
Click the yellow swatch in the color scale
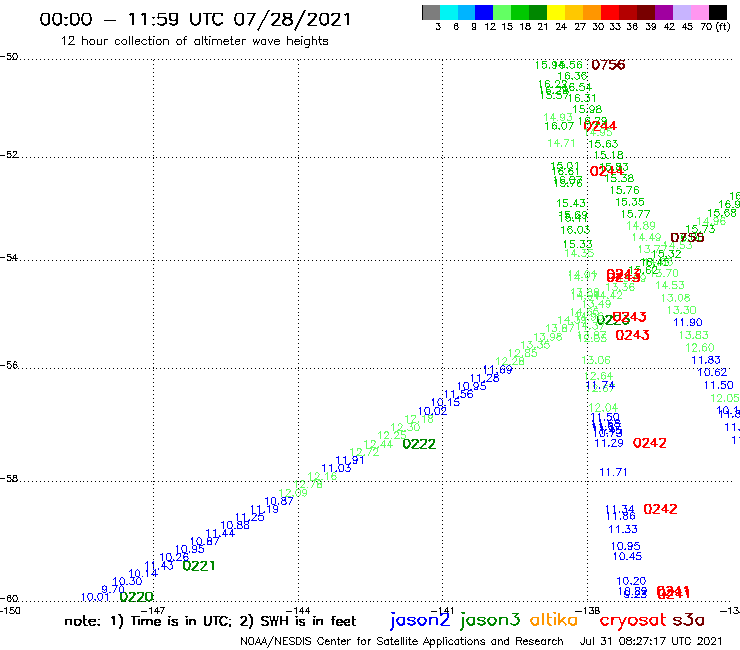click(x=556, y=12)
